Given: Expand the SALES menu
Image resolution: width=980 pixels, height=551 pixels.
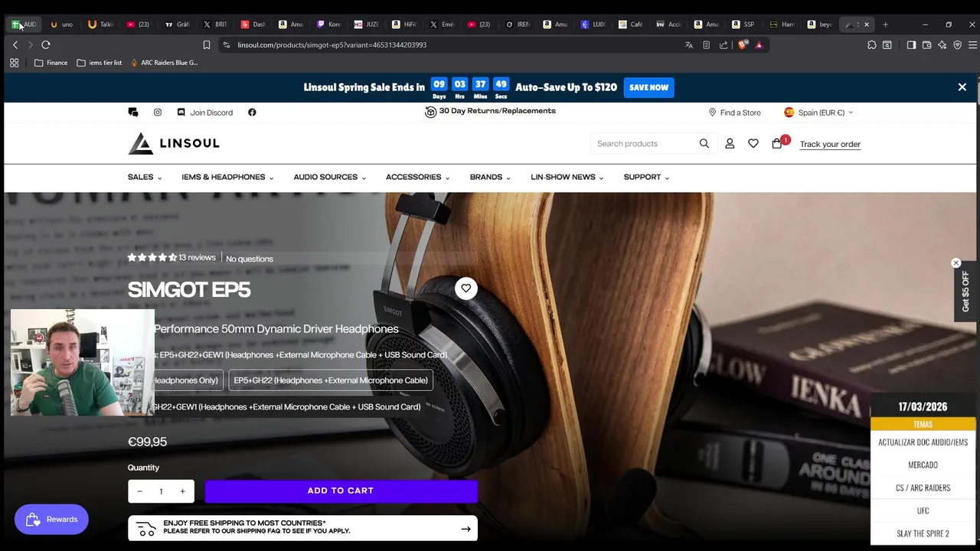Looking at the screenshot, I should [x=145, y=178].
